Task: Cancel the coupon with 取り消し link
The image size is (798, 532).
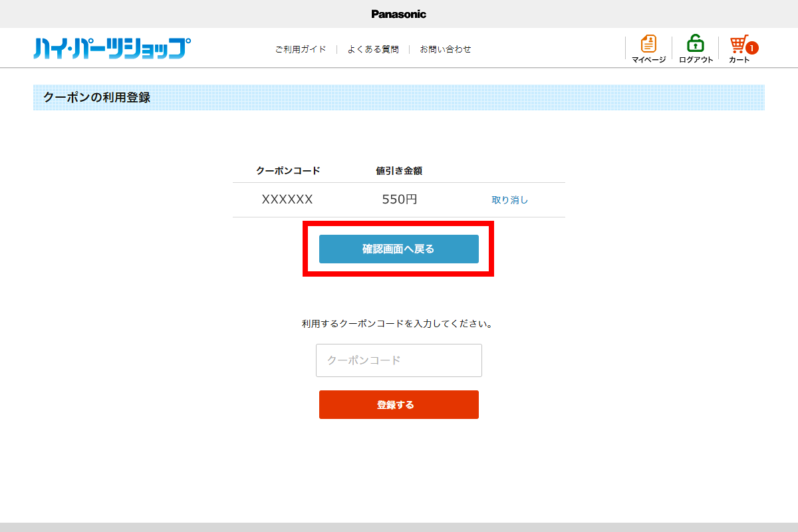Action: [509, 199]
